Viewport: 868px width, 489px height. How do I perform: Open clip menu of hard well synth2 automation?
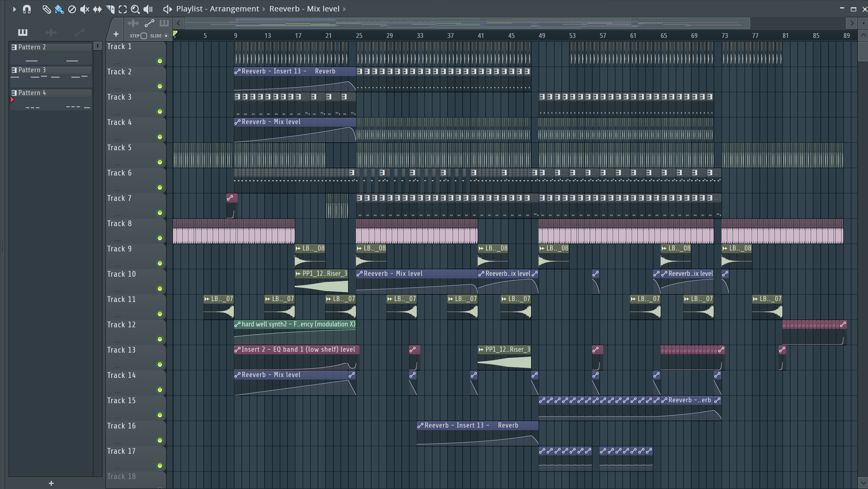[237, 324]
